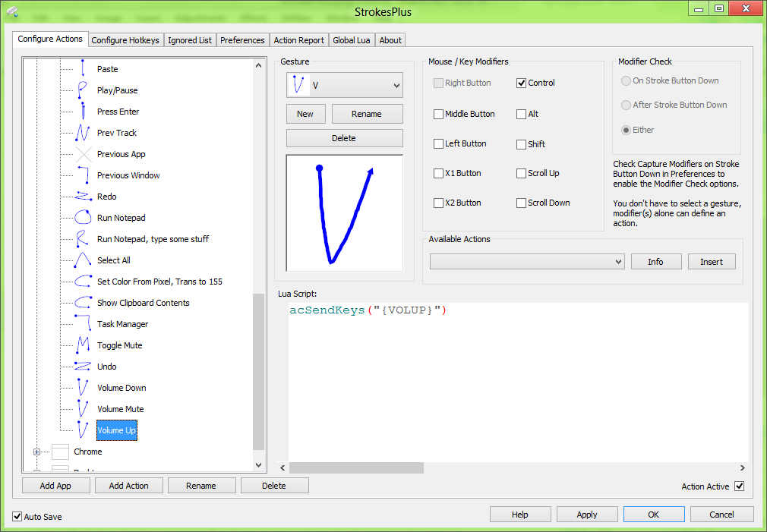
Task: Check the X1 Button modifier
Action: point(438,173)
